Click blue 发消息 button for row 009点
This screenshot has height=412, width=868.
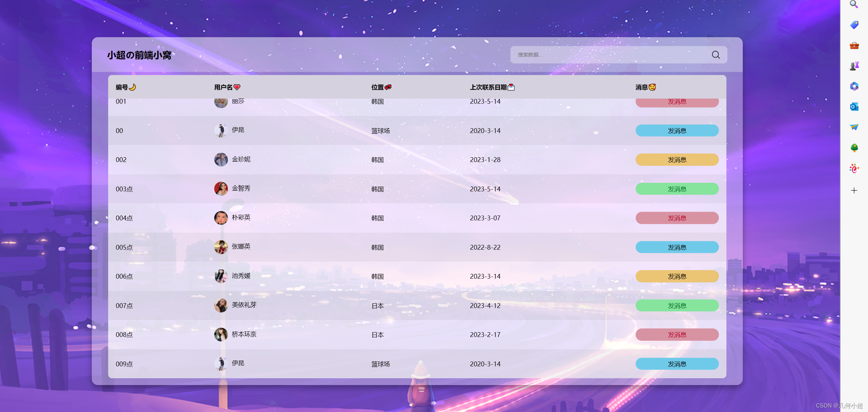tap(677, 364)
